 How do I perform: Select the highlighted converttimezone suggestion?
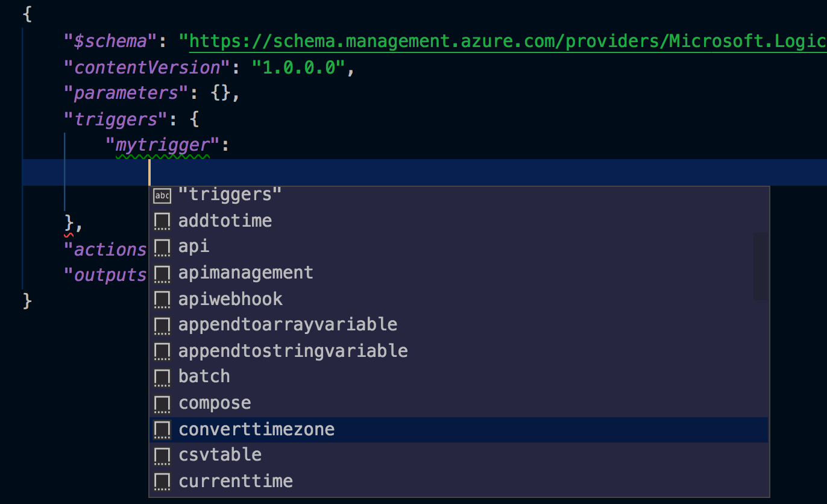click(x=257, y=429)
